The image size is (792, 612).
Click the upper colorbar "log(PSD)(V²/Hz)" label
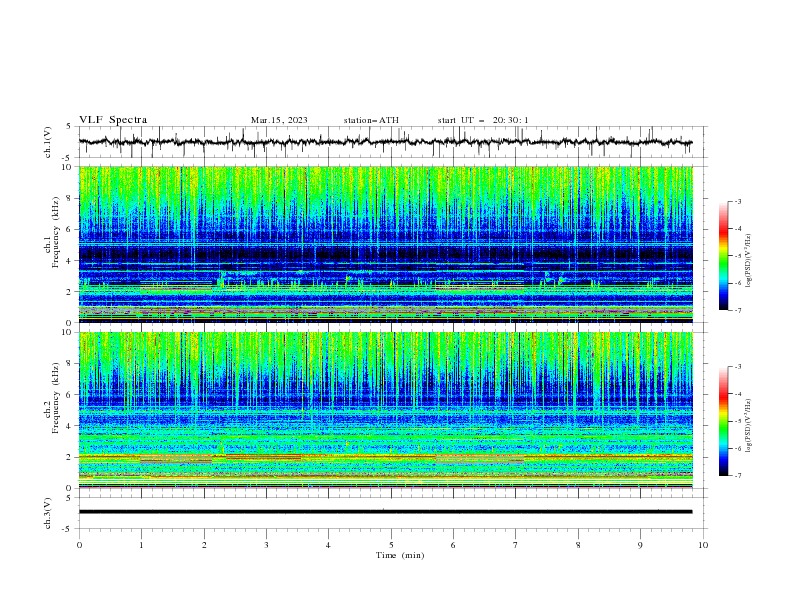click(748, 261)
